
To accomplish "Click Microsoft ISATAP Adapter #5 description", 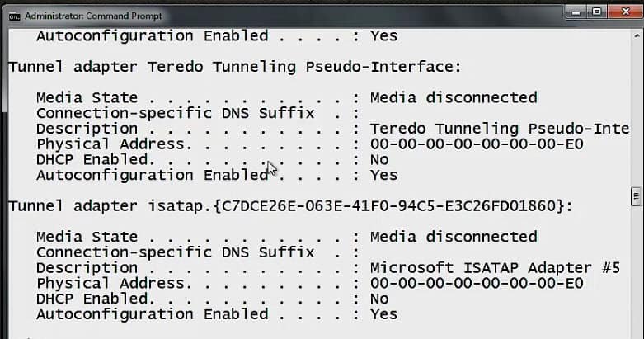I will pyautogui.click(x=495, y=268).
